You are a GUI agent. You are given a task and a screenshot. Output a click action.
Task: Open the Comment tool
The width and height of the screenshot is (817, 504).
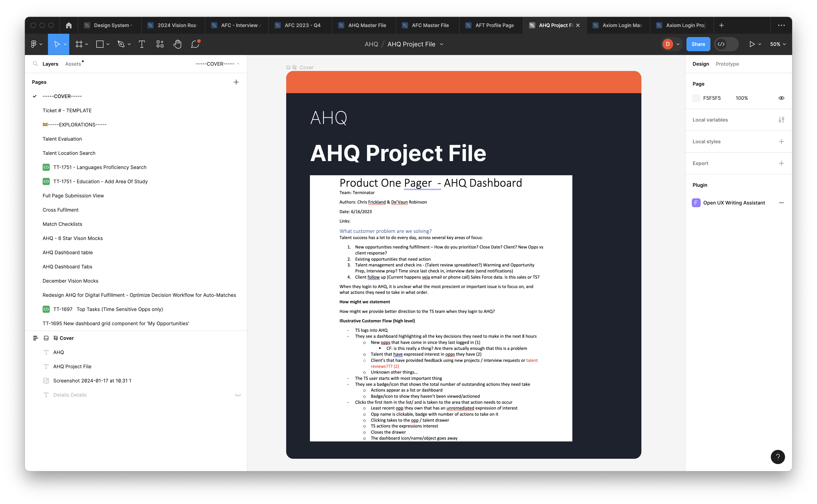pyautogui.click(x=195, y=44)
